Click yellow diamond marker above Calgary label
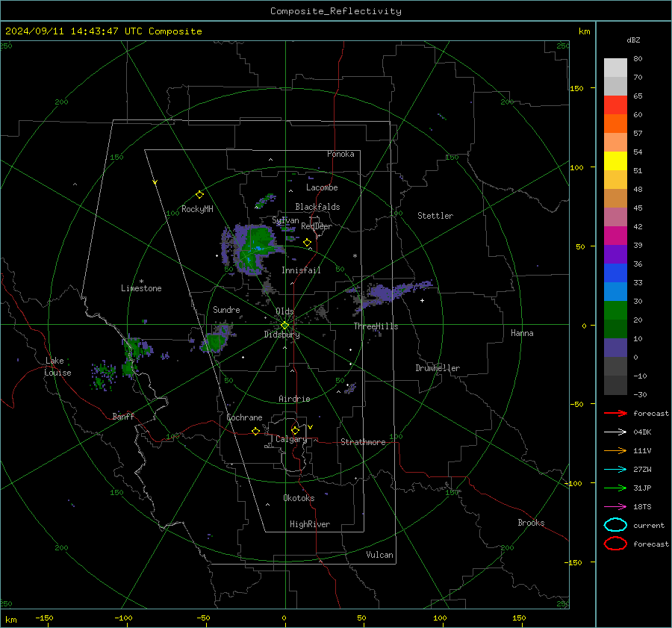Screen dimensions: 672x628 tap(295, 430)
